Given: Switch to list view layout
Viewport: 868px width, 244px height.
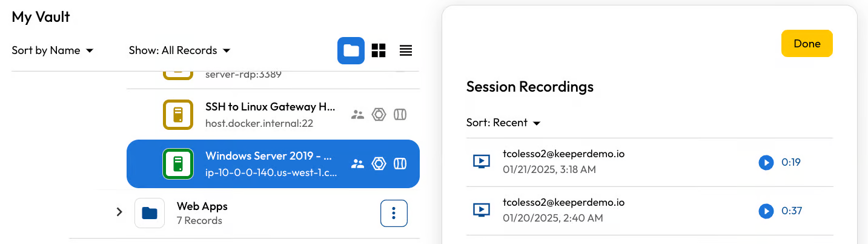Looking at the screenshot, I should pos(406,50).
